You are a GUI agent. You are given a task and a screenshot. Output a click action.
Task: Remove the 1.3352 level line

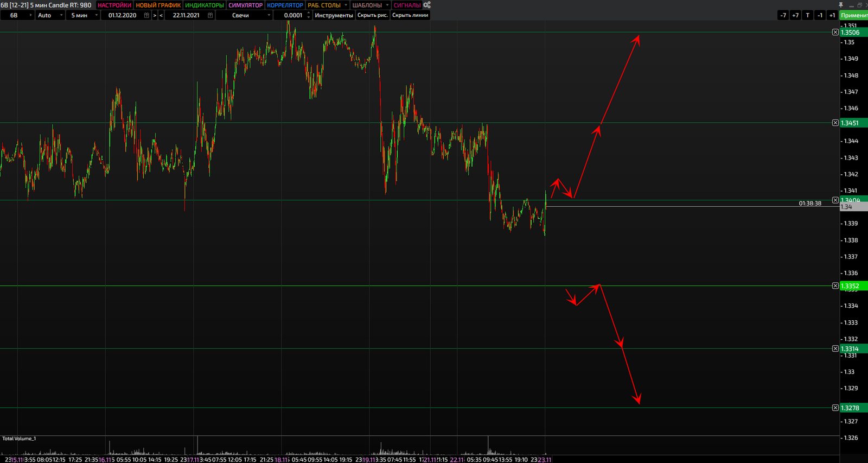(x=835, y=286)
